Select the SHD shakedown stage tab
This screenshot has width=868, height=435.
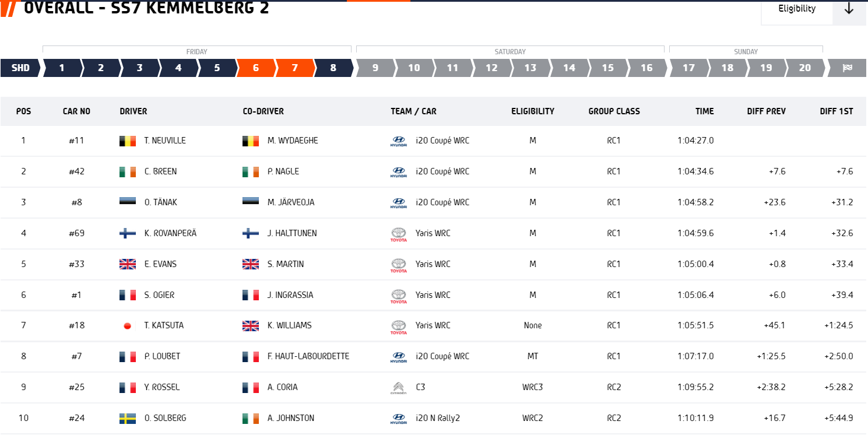point(21,68)
